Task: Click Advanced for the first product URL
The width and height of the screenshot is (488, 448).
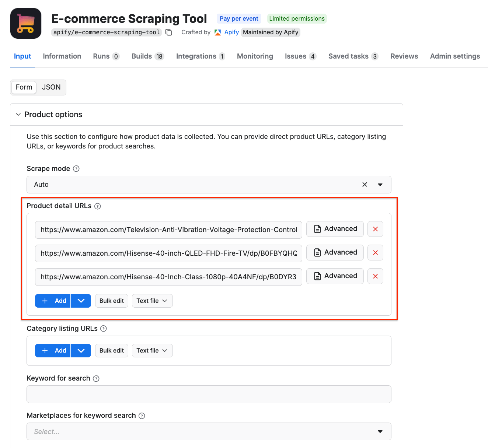Action: (335, 229)
